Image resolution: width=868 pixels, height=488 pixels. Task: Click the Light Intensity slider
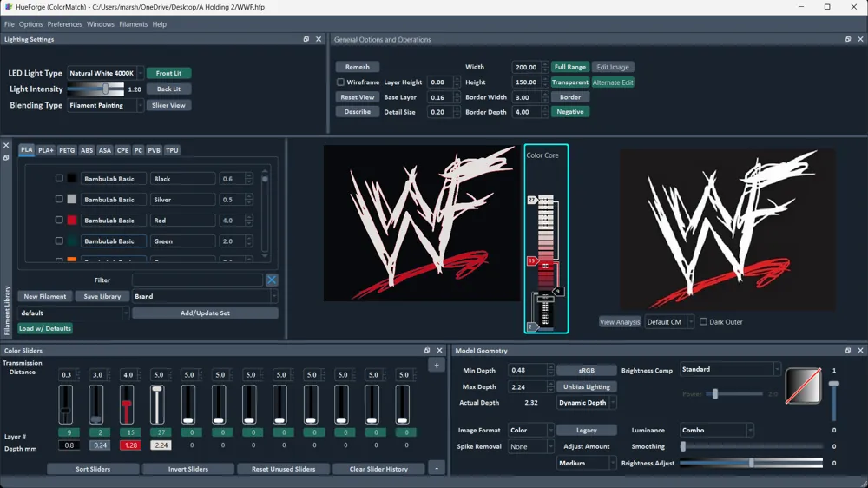coord(95,89)
